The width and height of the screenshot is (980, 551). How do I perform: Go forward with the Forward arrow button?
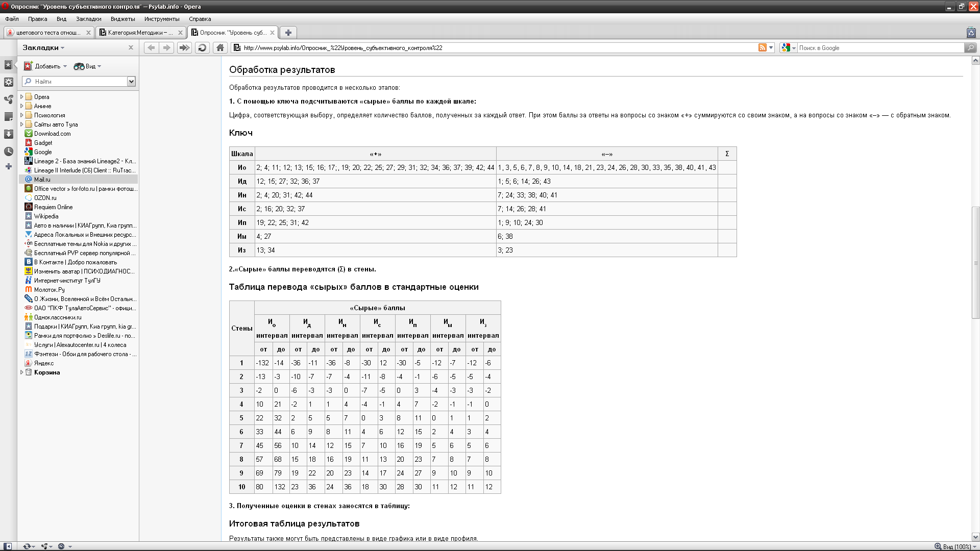coord(166,47)
